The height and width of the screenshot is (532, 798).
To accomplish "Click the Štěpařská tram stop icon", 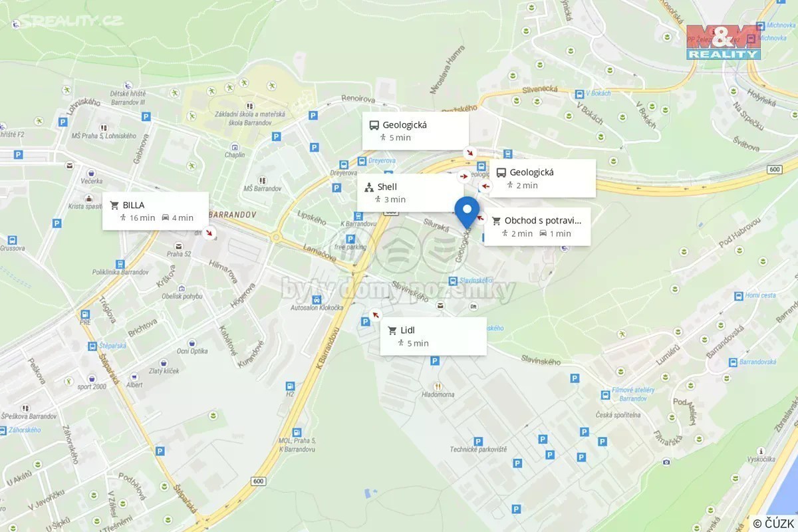I will [92, 346].
